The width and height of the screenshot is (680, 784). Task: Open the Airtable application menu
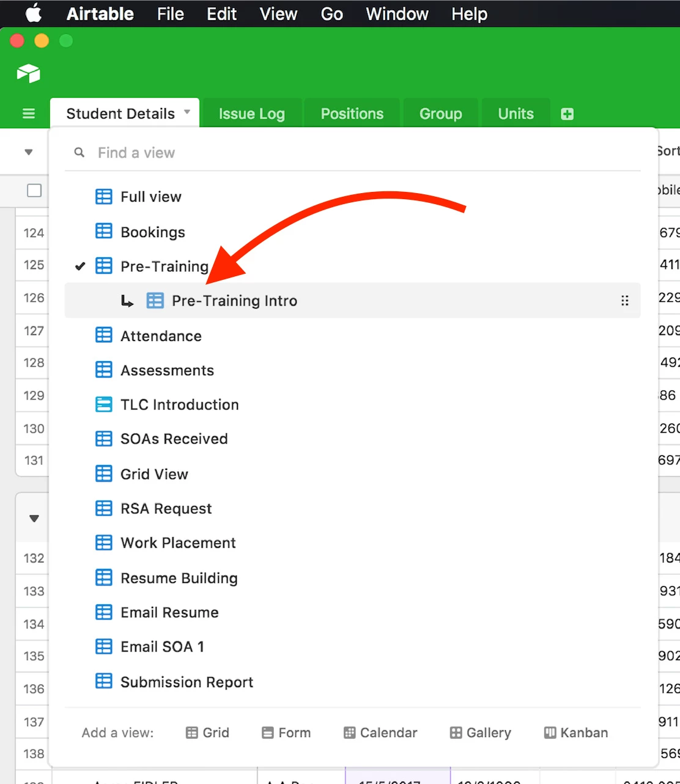coord(100,13)
